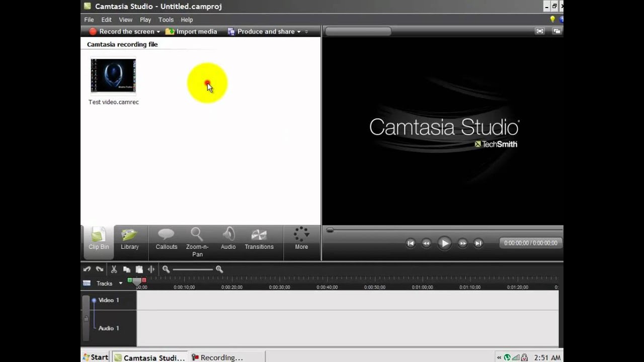The image size is (644, 362).
Task: Click Camtasia recording file heading
Action: [x=122, y=44]
